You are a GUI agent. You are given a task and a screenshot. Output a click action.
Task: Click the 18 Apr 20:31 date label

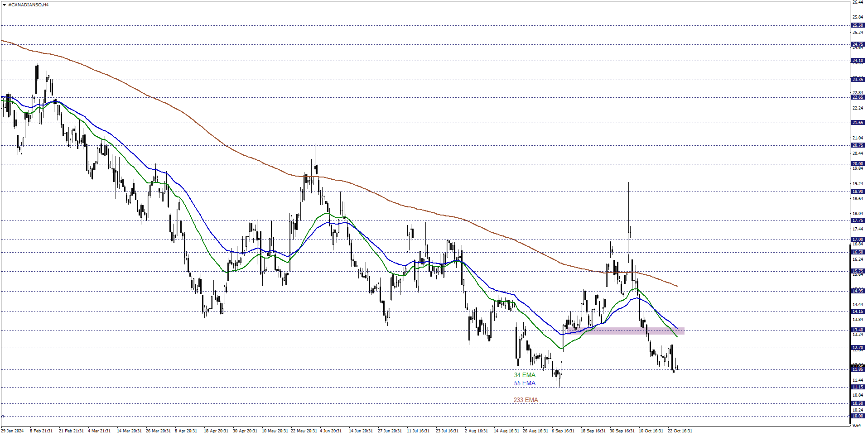click(x=216, y=431)
